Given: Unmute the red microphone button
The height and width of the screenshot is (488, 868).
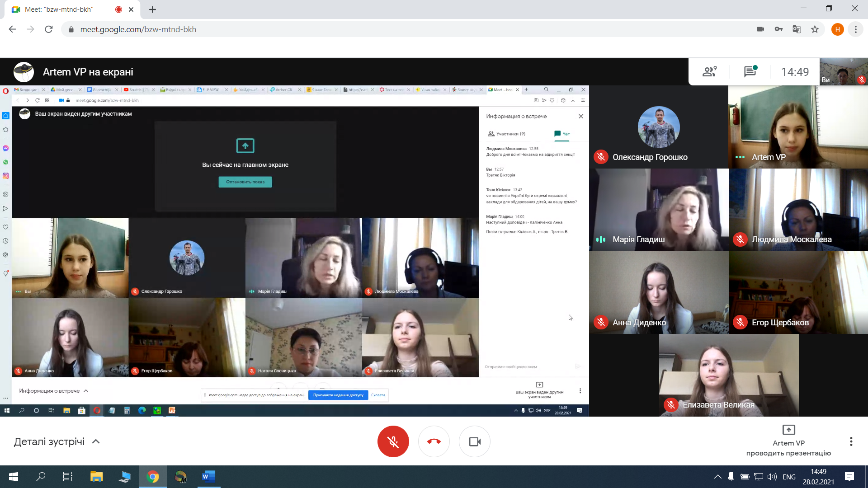Looking at the screenshot, I should (x=393, y=441).
